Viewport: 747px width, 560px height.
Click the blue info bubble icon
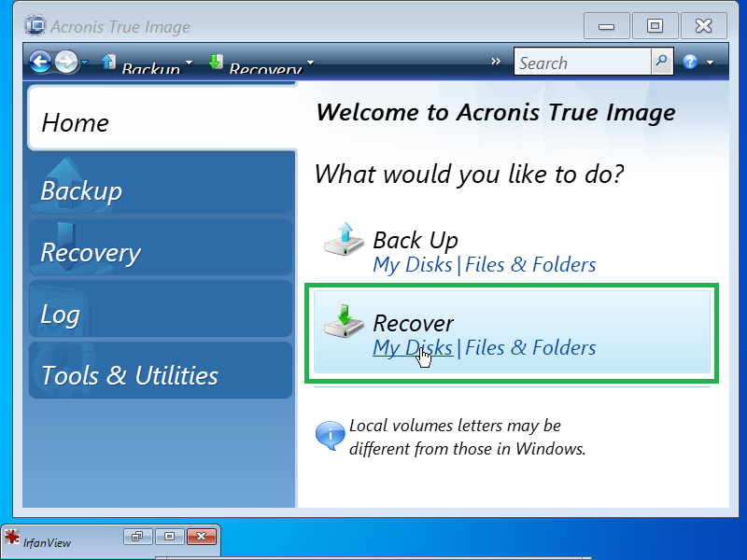click(330, 435)
